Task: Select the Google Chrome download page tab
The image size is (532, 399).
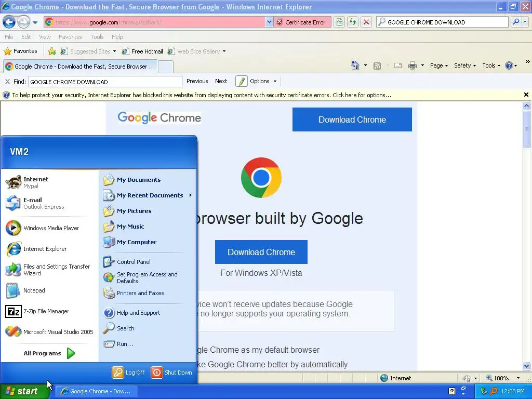Action: pyautogui.click(x=81, y=66)
